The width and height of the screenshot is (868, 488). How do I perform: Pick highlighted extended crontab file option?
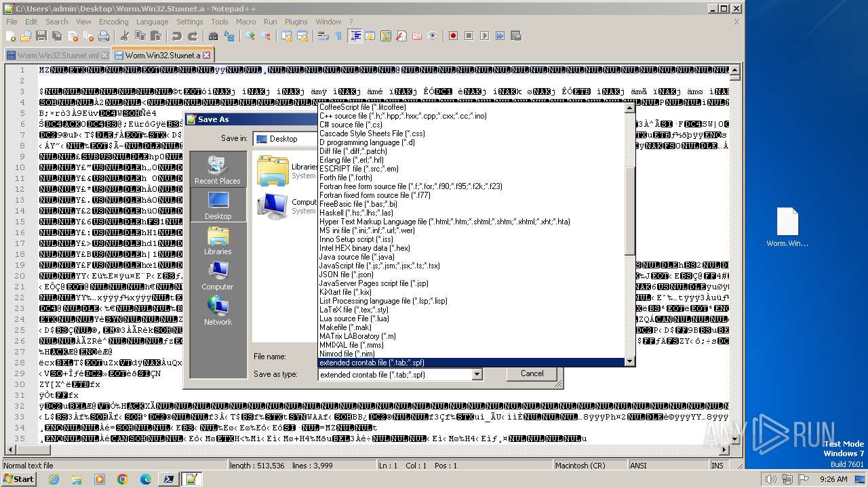[x=471, y=363]
